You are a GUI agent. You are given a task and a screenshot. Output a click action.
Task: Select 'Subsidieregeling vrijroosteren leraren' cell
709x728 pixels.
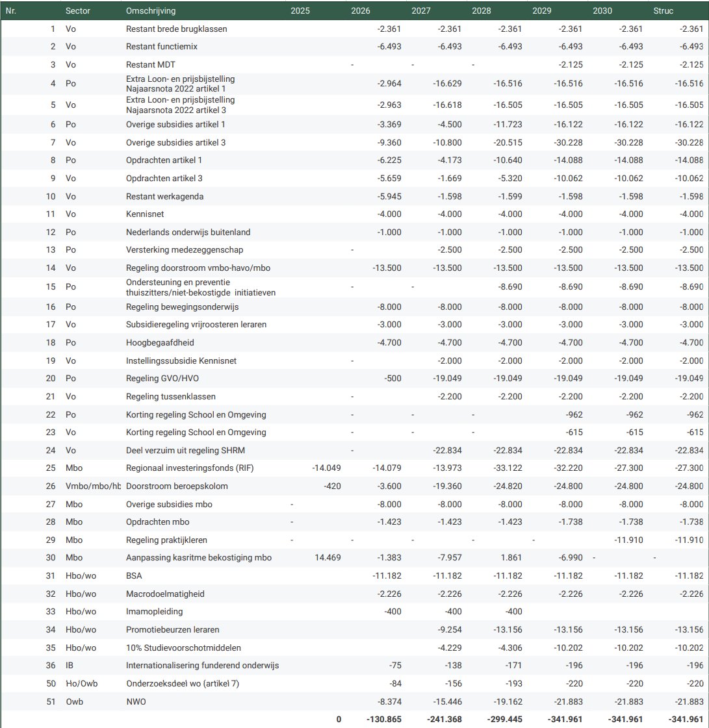pos(196,325)
